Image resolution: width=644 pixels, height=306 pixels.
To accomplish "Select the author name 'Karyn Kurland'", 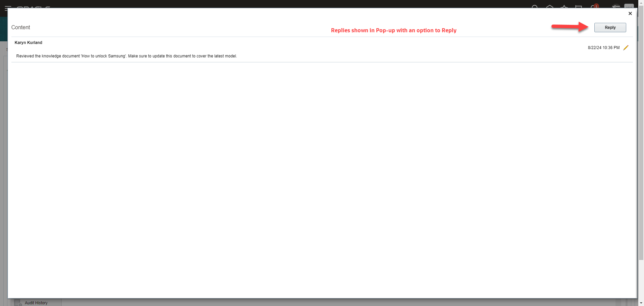I will [29, 43].
